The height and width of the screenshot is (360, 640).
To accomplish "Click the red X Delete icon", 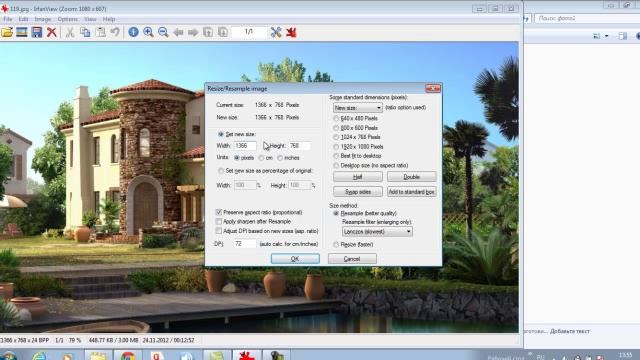I will point(51,32).
